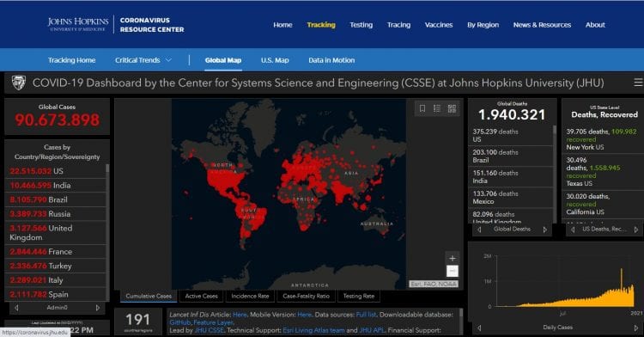Image resolution: width=644 pixels, height=337 pixels.
Task: Zoom out with the map minus button
Action: click(x=453, y=271)
